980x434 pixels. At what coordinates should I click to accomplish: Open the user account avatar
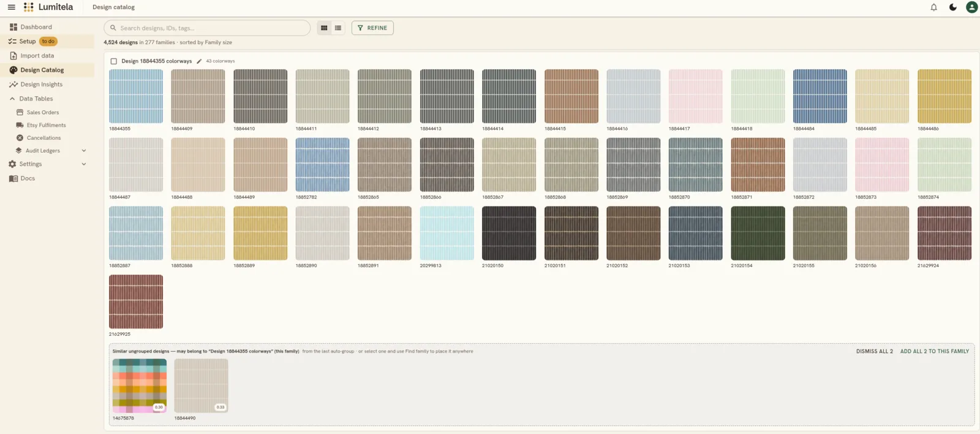[971, 7]
